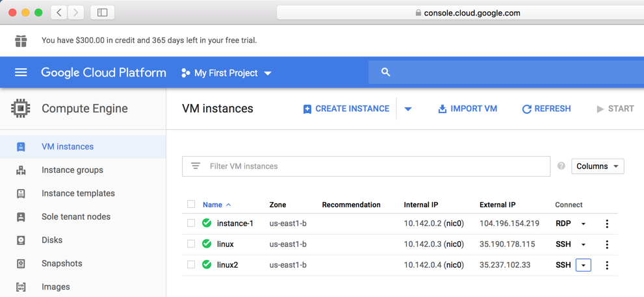
Task: Open the hamburger navigation menu
Action: click(21, 73)
